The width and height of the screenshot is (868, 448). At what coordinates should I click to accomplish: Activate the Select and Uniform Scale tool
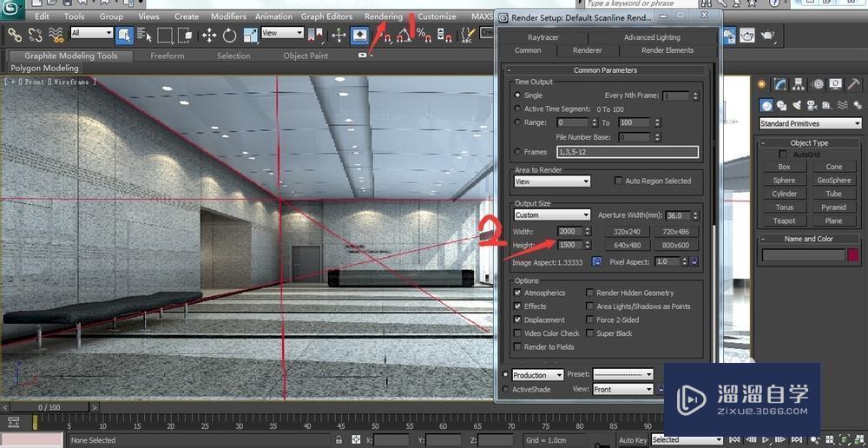coord(250,36)
